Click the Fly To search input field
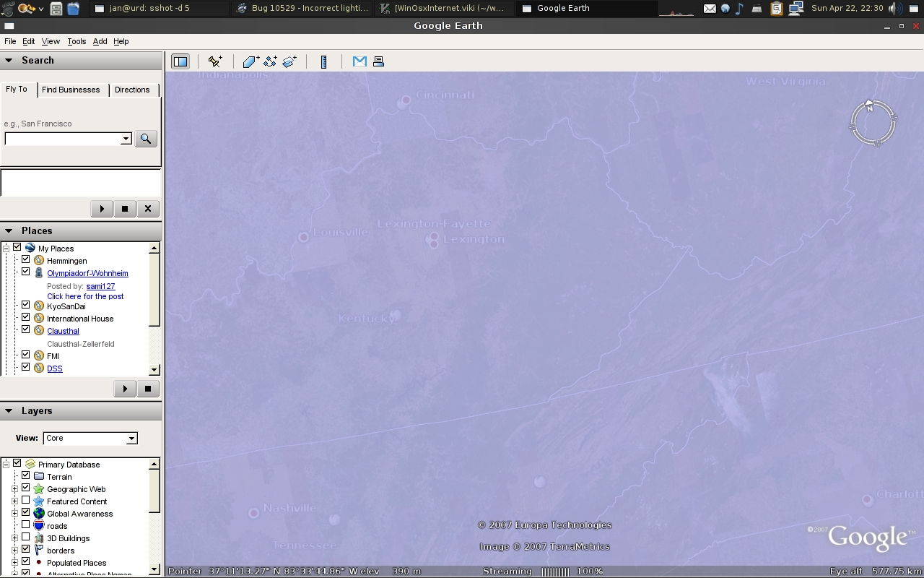Screen dimensions: 924x578 click(x=63, y=139)
